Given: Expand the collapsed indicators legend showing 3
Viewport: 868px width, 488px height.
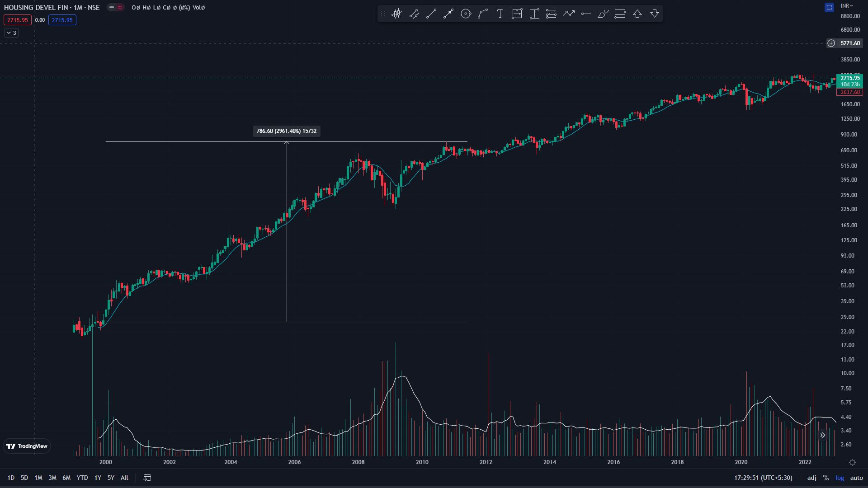Looking at the screenshot, I should (x=11, y=33).
